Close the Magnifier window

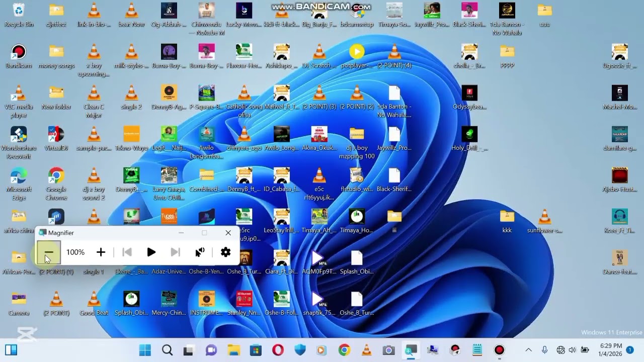228,233
